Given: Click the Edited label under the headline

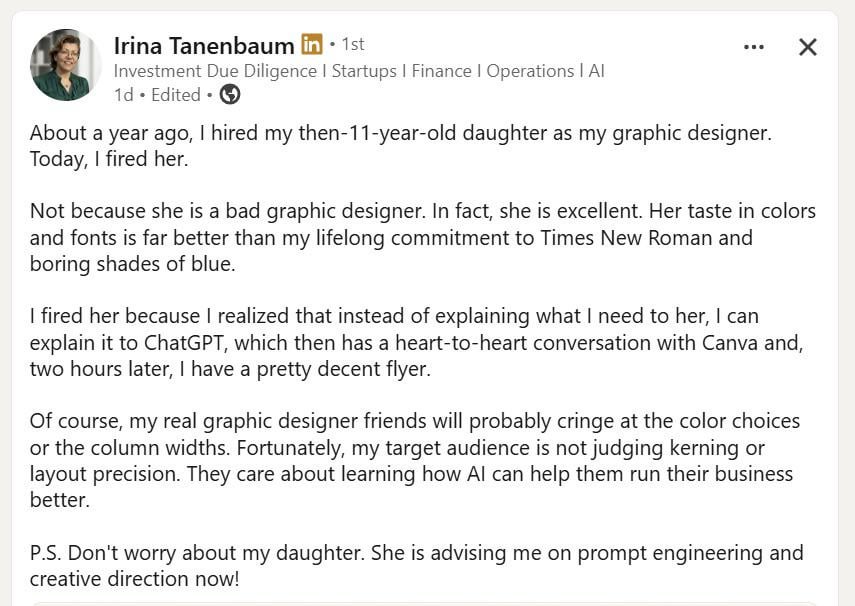Looking at the screenshot, I should (176, 95).
